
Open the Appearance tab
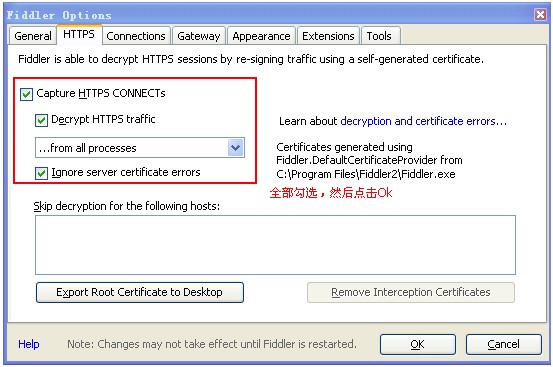click(x=261, y=36)
